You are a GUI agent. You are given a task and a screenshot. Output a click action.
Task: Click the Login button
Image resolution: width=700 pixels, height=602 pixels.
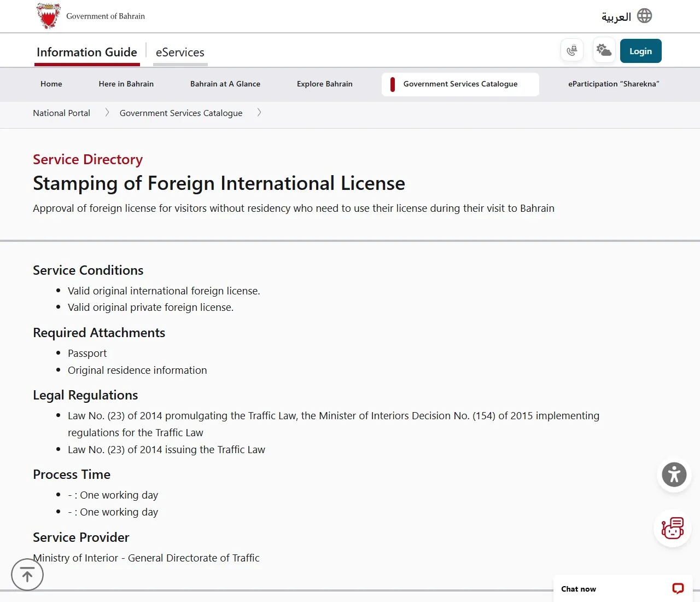point(641,51)
